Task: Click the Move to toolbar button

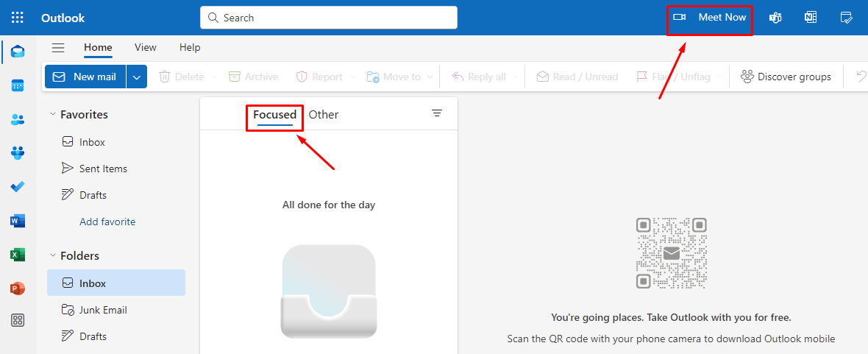Action: coord(394,77)
